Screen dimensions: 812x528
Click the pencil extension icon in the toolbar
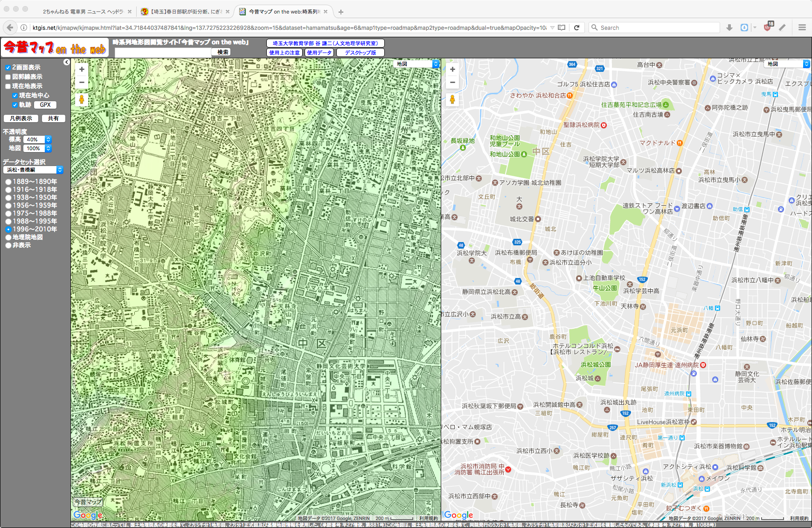(x=783, y=28)
